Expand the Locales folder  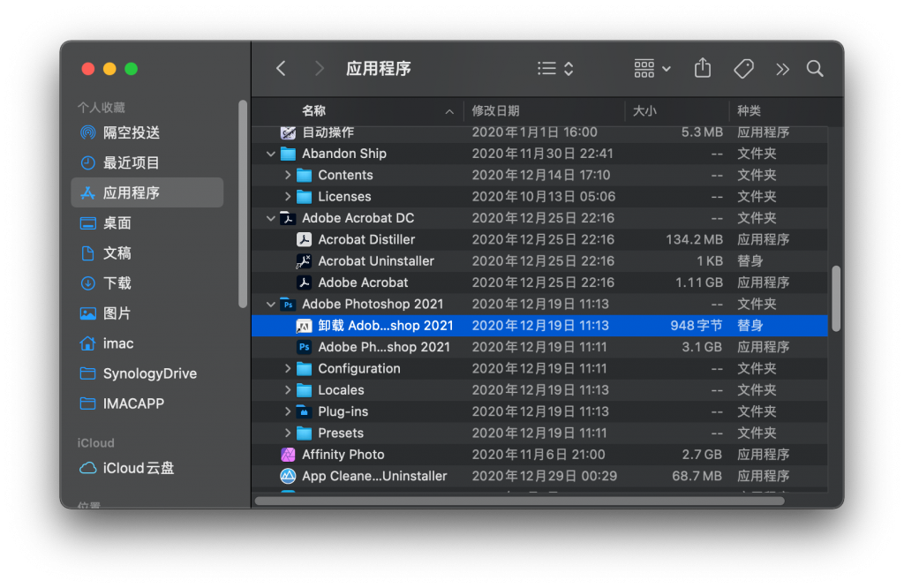pyautogui.click(x=287, y=390)
